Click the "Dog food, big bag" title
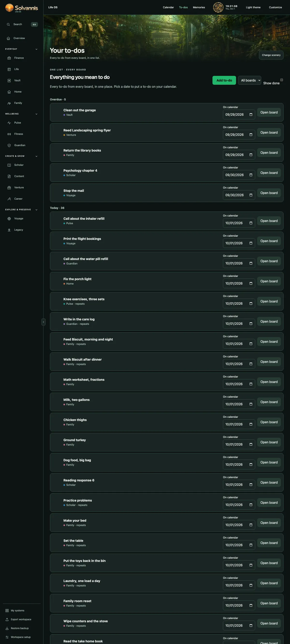The width and height of the screenshot is (290, 644). pos(77,460)
